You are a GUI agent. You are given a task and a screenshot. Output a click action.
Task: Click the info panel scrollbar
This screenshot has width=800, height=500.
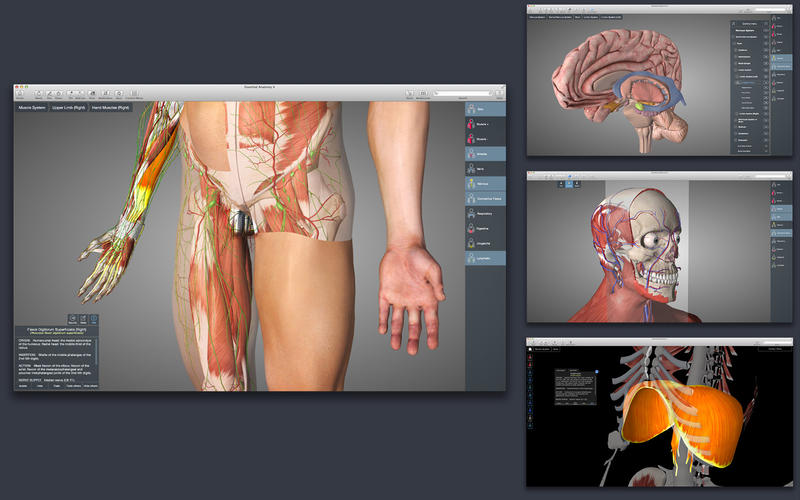point(96,351)
